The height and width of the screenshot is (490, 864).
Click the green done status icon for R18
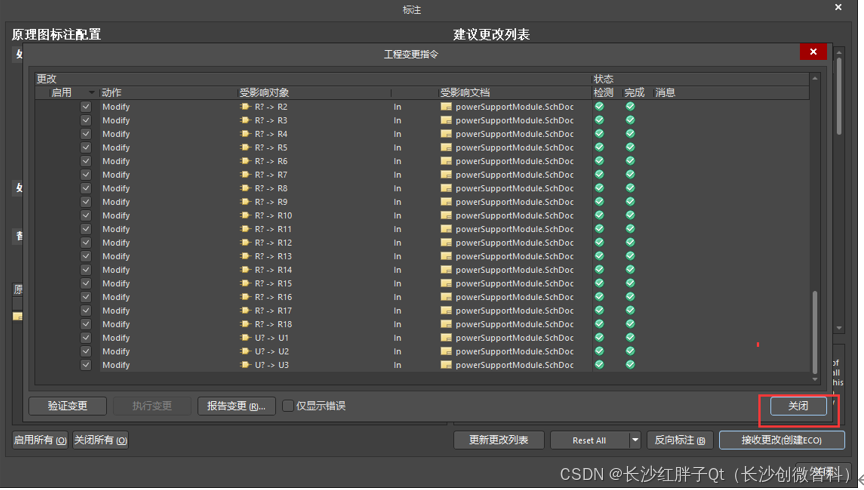point(630,324)
